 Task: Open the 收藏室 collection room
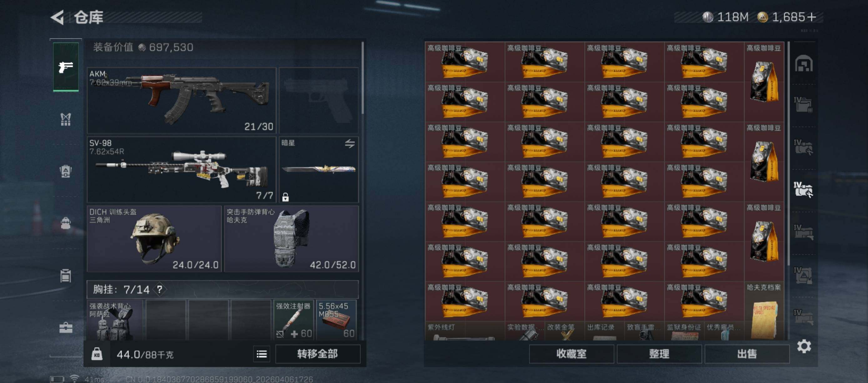click(x=571, y=354)
